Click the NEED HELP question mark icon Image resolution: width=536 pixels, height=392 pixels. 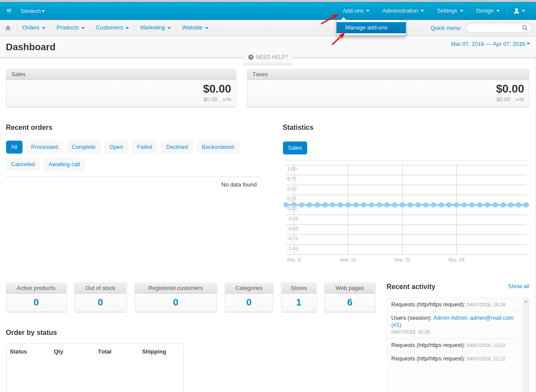251,57
